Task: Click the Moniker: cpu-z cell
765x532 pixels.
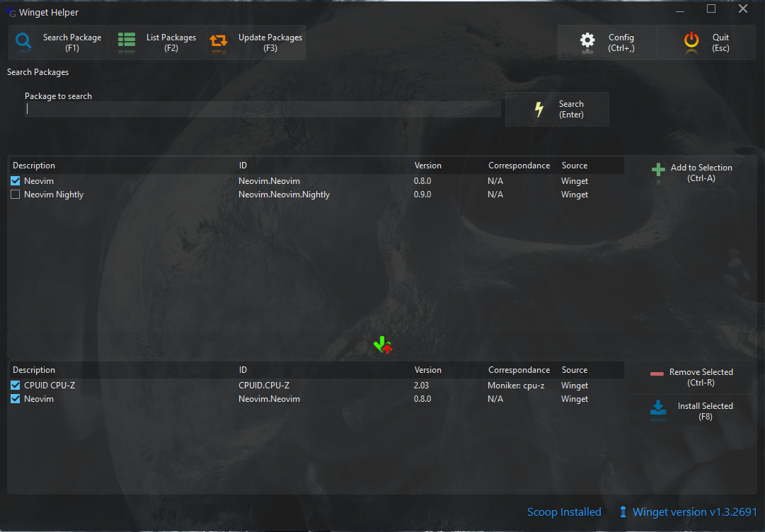Action: click(x=516, y=386)
